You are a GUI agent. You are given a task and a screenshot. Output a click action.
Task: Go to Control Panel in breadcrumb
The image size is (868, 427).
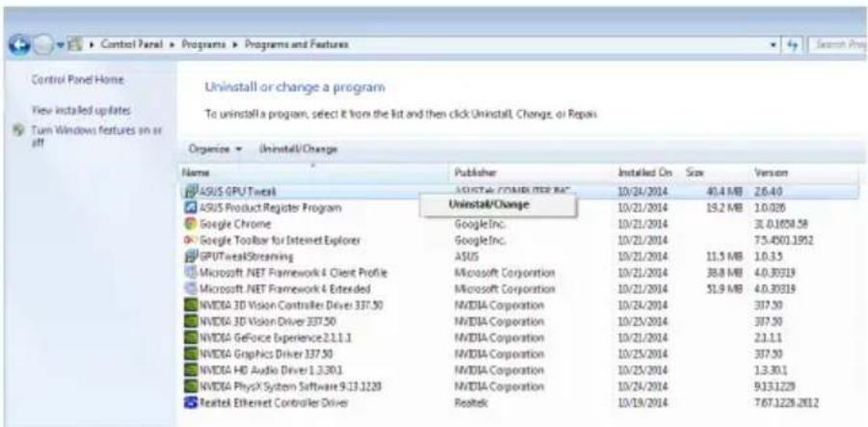[x=131, y=45]
